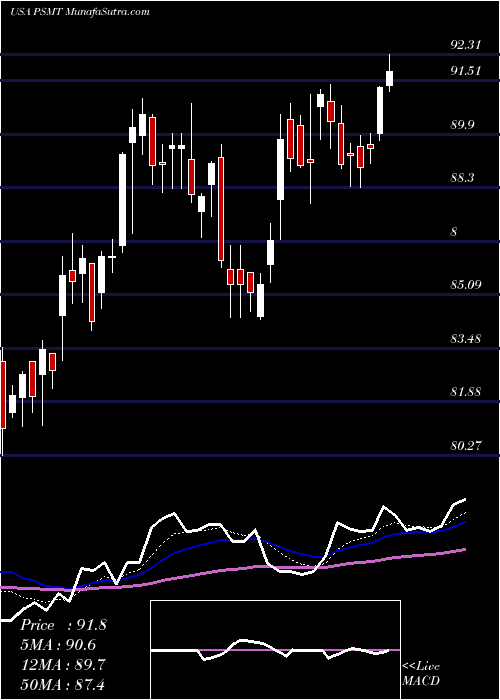Image resolution: width=500 pixels, height=700 pixels.
Task: Click the USA PSMT MunafaSutra.com chart title
Action: click(x=79, y=12)
